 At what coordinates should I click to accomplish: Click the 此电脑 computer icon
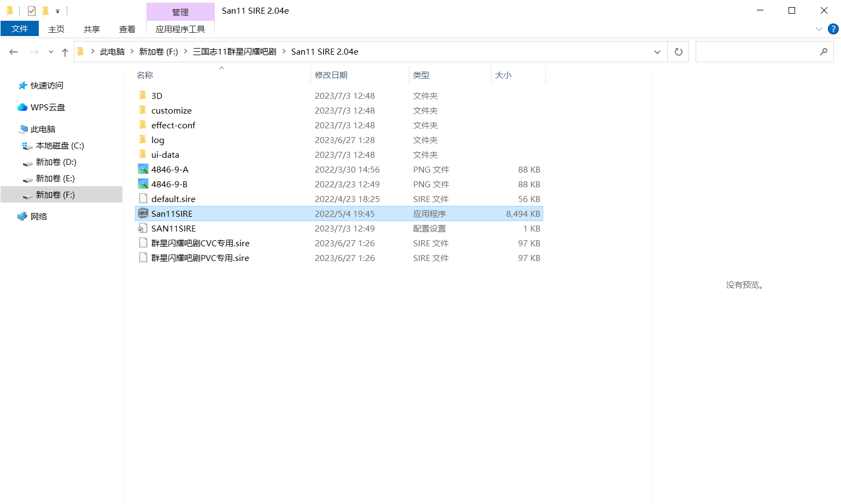pos(23,129)
